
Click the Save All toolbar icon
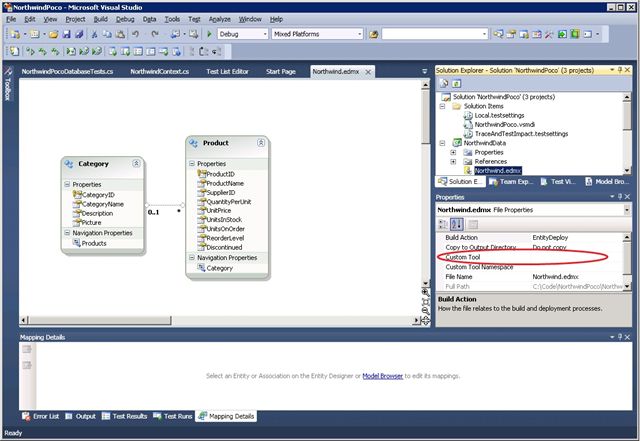[79, 34]
